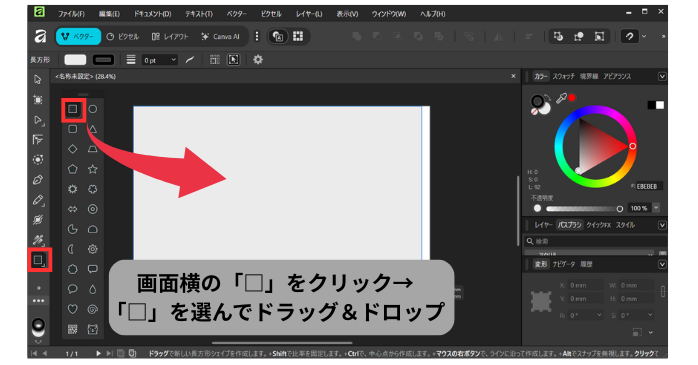Adjust the opacity slider in color panel
698x365 pixels.
[584, 208]
